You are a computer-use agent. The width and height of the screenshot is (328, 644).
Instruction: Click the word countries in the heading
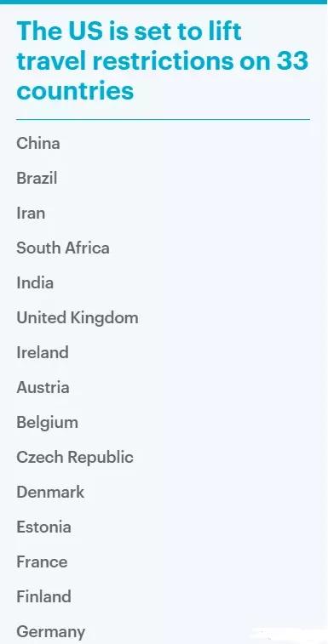[75, 90]
